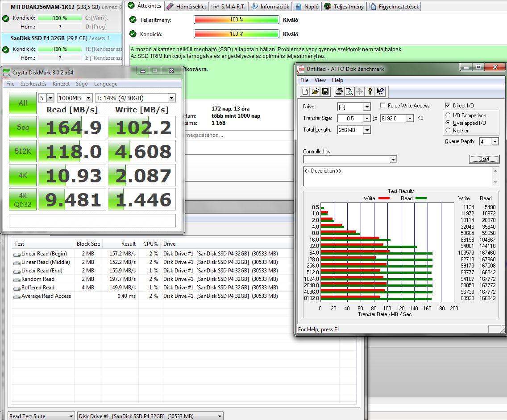The height and width of the screenshot is (420, 507).
Task: Open the minimum Transfer Size 0.5 dropdown
Action: point(367,119)
